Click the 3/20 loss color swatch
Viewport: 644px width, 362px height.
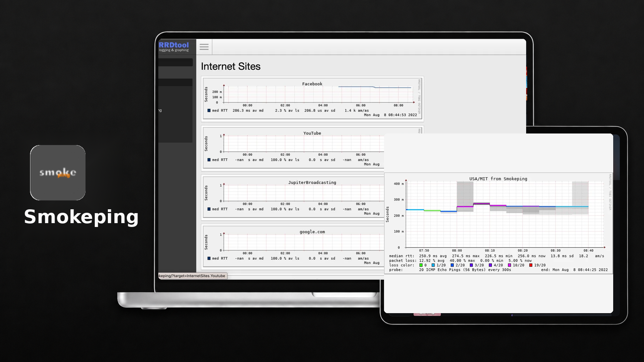(x=471, y=265)
